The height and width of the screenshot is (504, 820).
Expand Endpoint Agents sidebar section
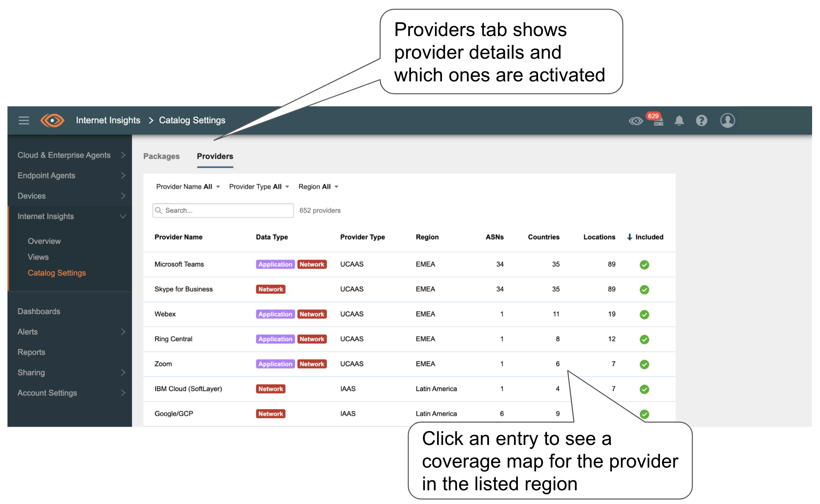pos(71,175)
